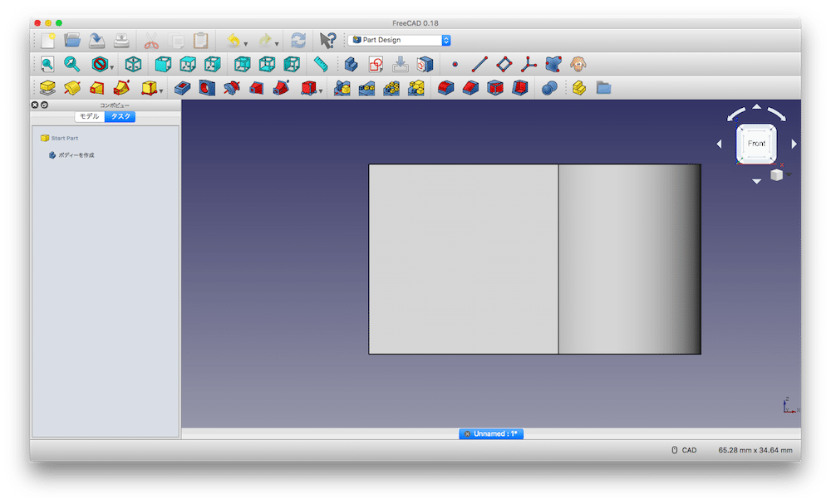Activate the Measure distance ruler icon
The width and height of the screenshot is (831, 504).
[321, 64]
